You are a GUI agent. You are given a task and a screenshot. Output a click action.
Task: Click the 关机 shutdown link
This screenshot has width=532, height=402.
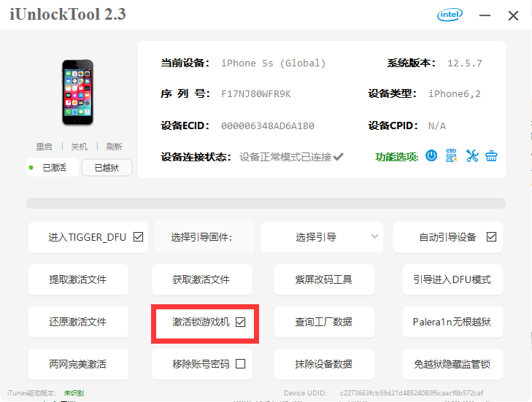[79, 147]
